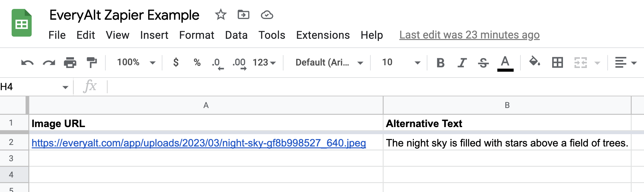The height and width of the screenshot is (192, 644).
Task: Open the Extensions menu
Action: 323,35
